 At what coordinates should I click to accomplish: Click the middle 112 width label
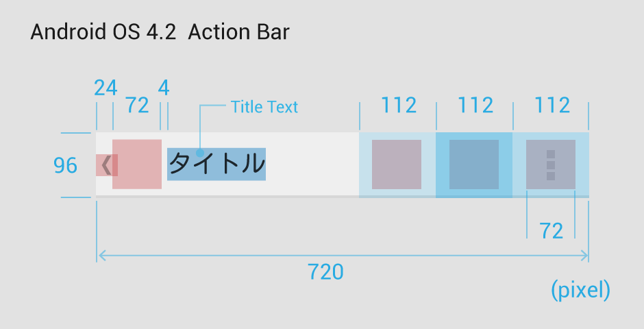[475, 105]
